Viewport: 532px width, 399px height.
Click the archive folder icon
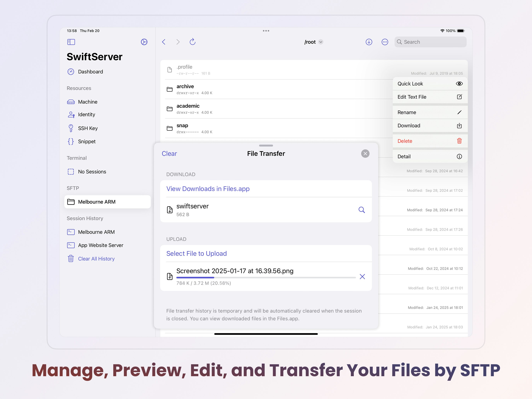[x=170, y=89]
